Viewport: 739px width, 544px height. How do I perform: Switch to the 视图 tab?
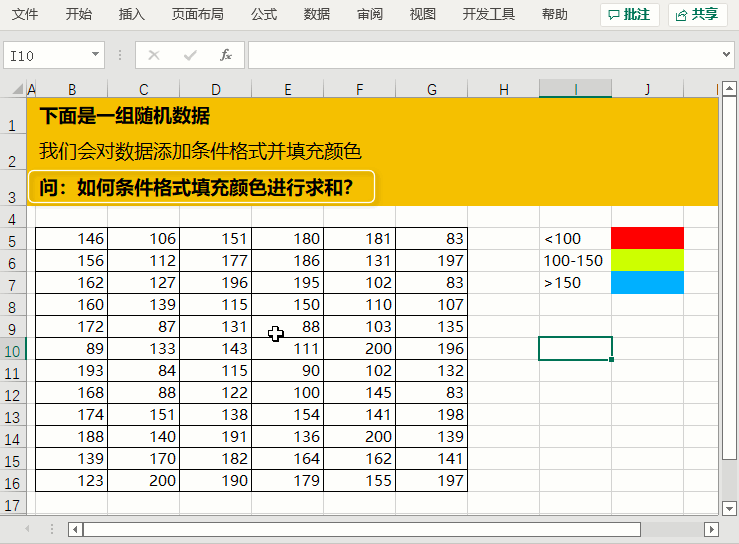423,15
